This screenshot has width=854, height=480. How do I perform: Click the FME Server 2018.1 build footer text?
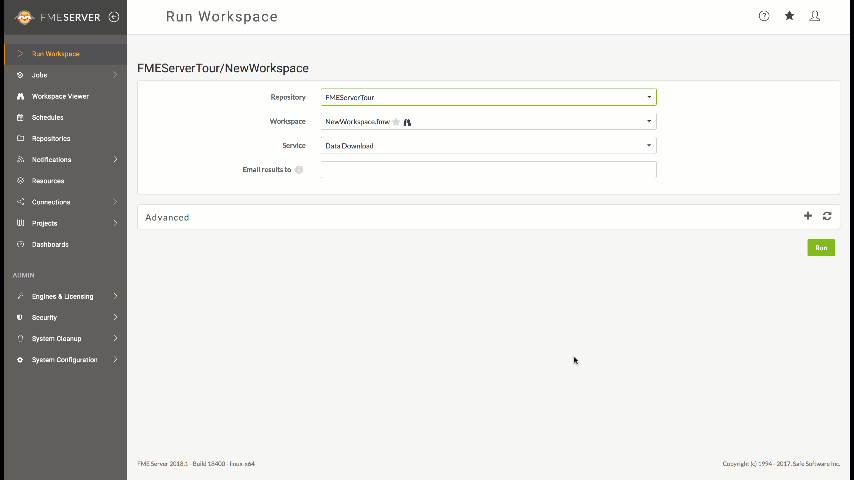pyautogui.click(x=196, y=464)
